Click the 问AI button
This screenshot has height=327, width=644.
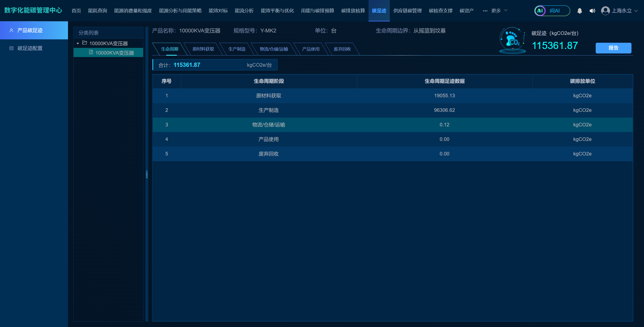[552, 11]
